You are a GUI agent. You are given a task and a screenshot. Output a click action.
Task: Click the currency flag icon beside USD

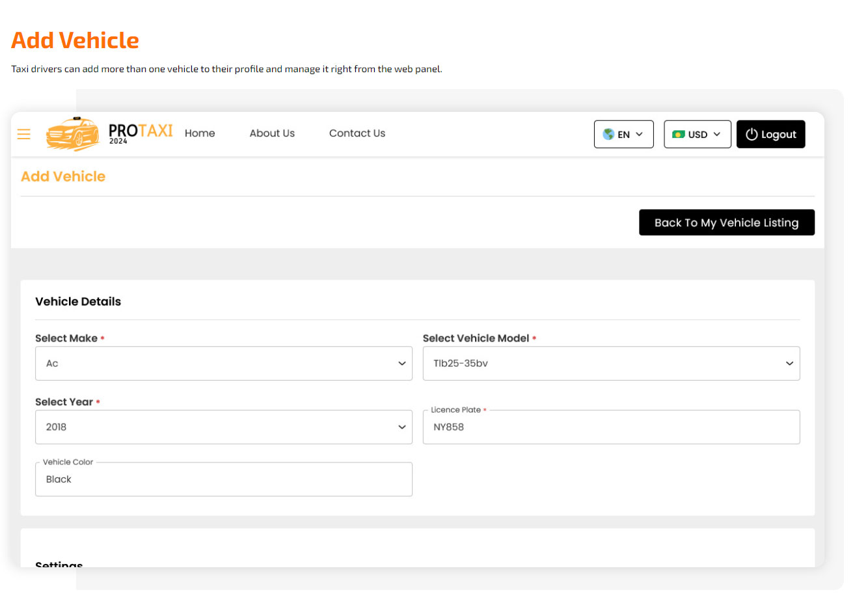(679, 134)
